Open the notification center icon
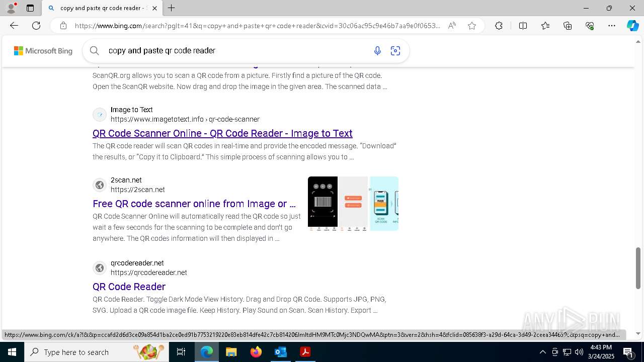644x362 pixels. [628, 352]
